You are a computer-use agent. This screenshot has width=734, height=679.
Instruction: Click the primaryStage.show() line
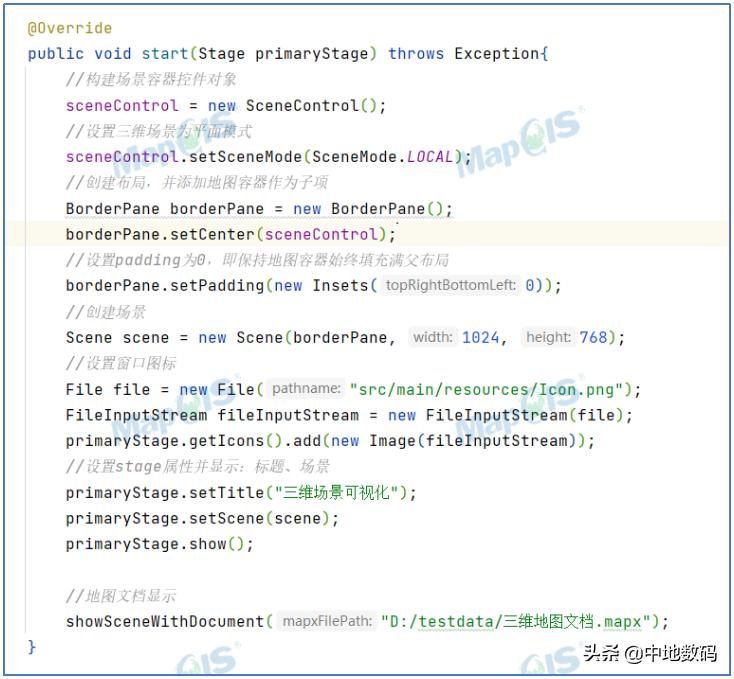160,544
